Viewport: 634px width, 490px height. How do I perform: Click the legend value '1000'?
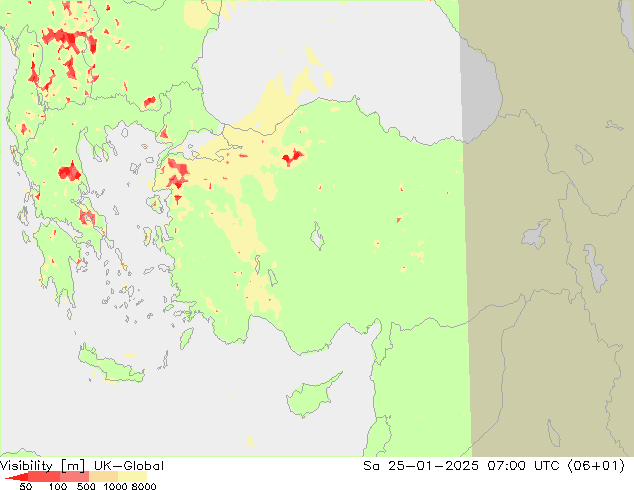[115, 486]
